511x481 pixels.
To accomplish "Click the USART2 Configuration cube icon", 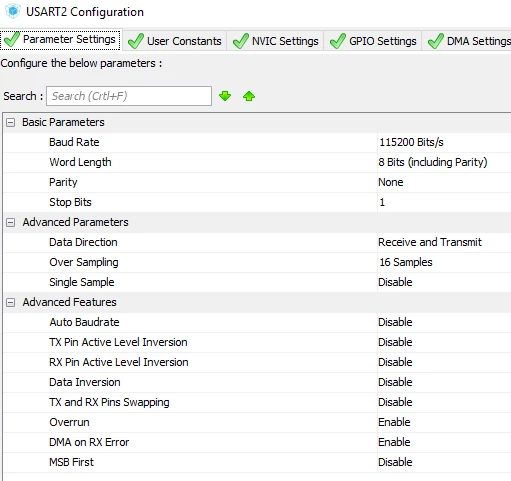I will [x=13, y=11].
